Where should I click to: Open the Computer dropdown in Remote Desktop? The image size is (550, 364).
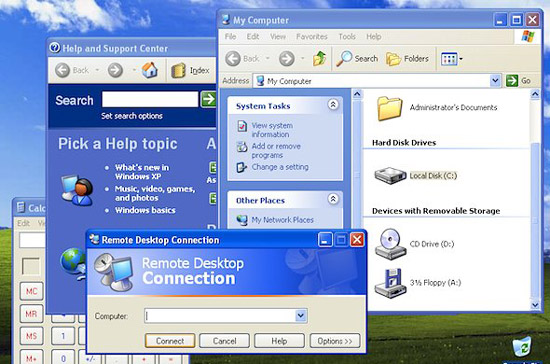pos(301,316)
